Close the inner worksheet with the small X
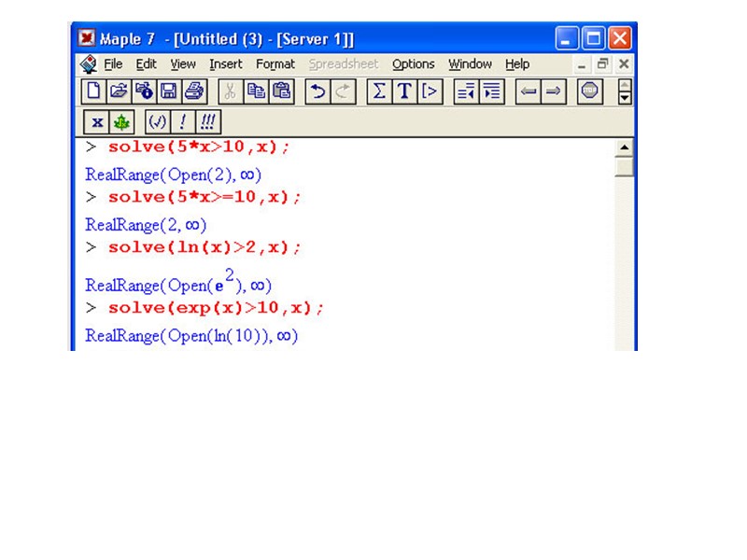Viewport: 747px width, 560px height. (624, 63)
